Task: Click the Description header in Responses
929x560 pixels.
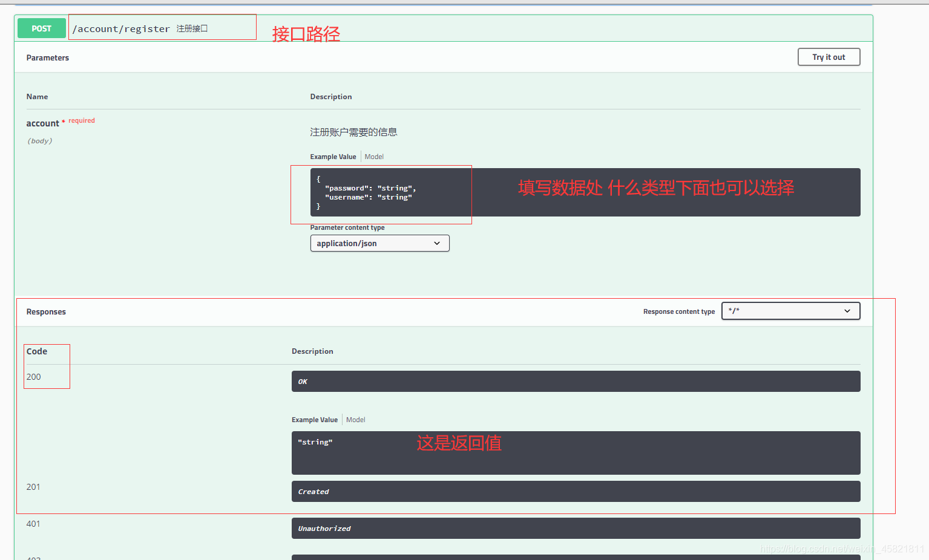Action: tap(312, 351)
